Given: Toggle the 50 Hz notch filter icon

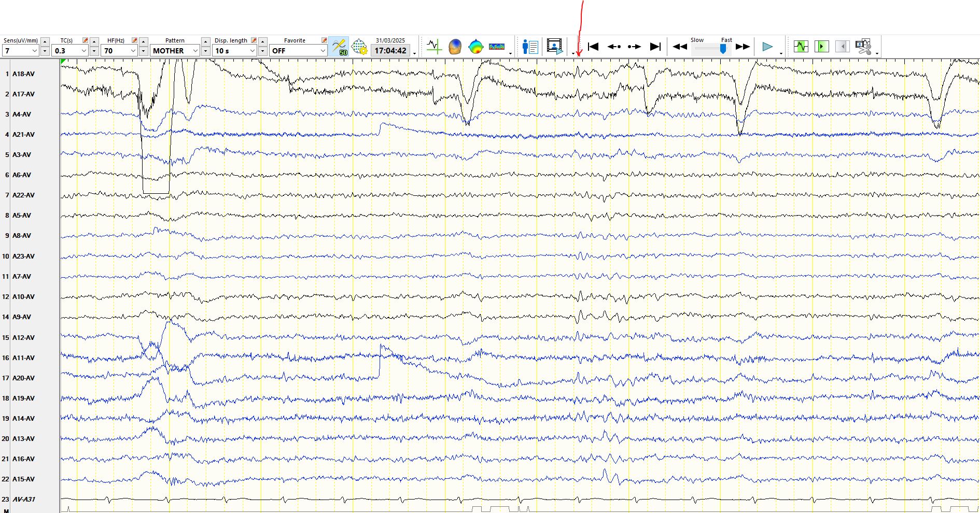Looking at the screenshot, I should (339, 47).
